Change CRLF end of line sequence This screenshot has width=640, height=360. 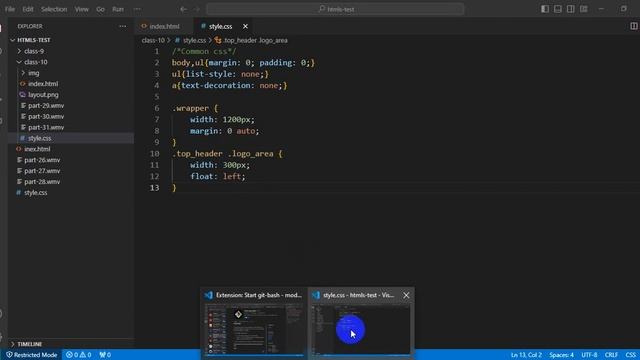tap(611, 355)
